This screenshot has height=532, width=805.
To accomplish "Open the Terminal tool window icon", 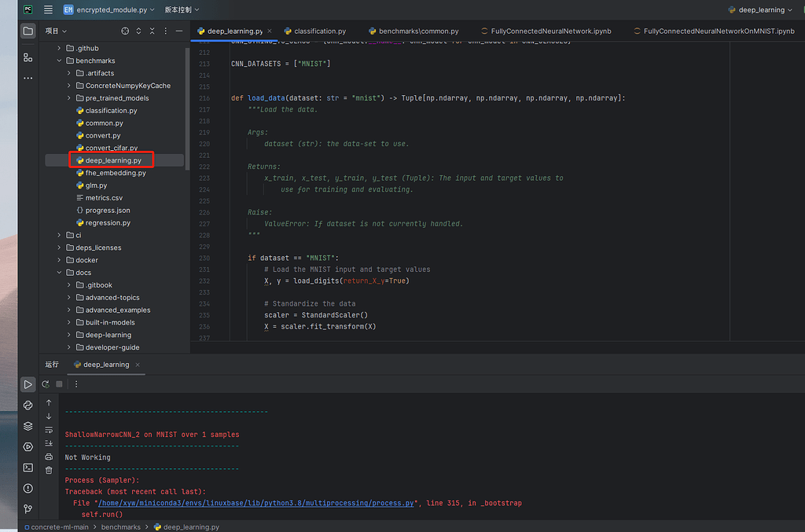I will point(28,468).
